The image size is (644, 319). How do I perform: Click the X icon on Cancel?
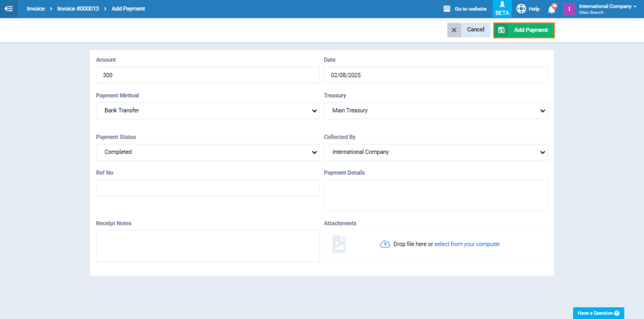coord(454,30)
